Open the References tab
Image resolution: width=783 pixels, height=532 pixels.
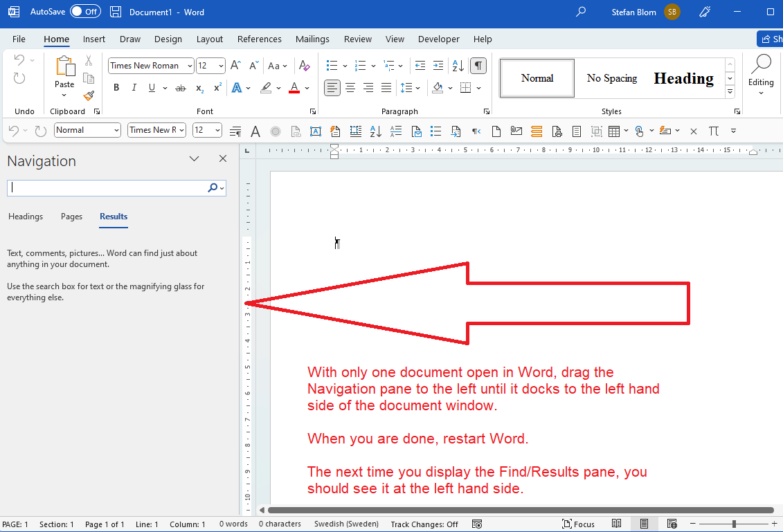(259, 39)
